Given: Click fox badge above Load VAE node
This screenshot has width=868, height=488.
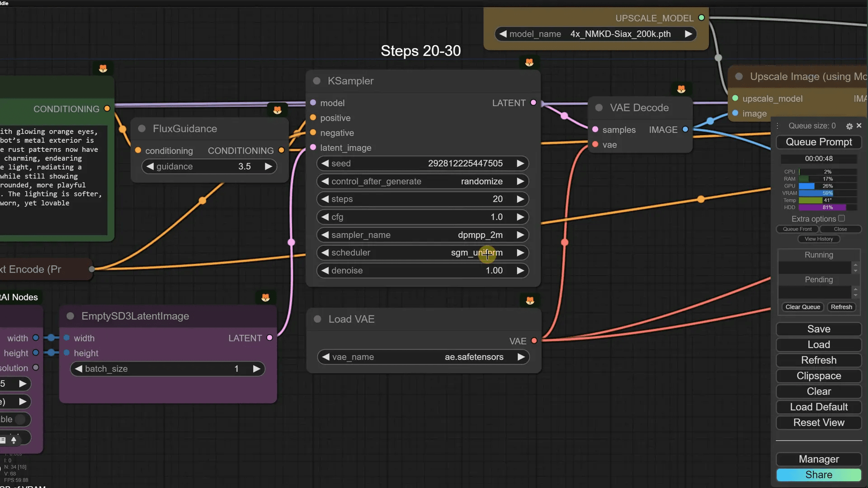Looking at the screenshot, I should pos(530,300).
